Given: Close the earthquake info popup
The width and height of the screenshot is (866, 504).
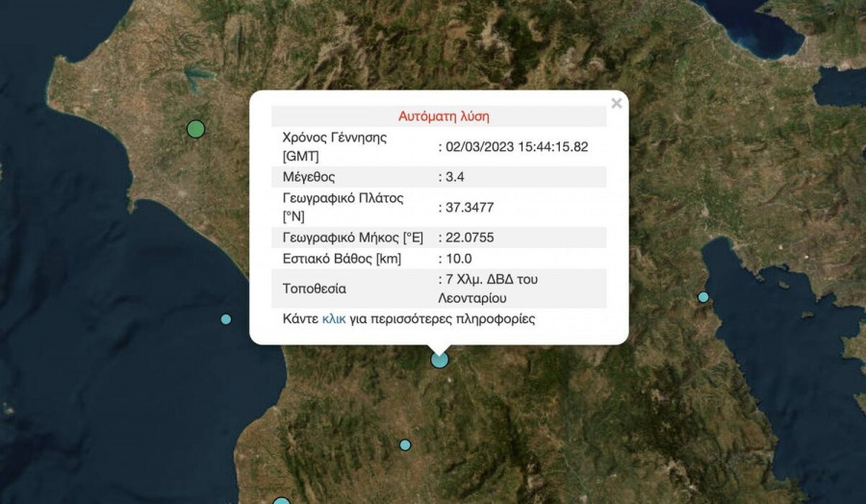Looking at the screenshot, I should pos(616,104).
